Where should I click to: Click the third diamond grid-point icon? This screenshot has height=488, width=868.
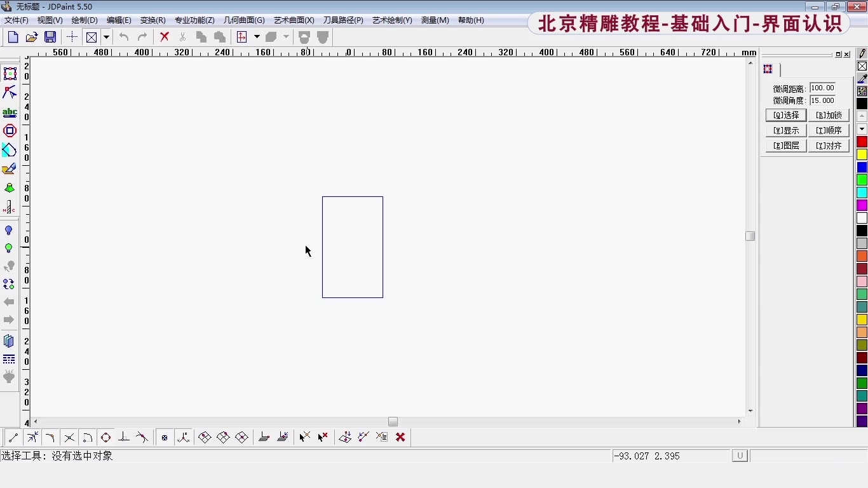[241, 437]
